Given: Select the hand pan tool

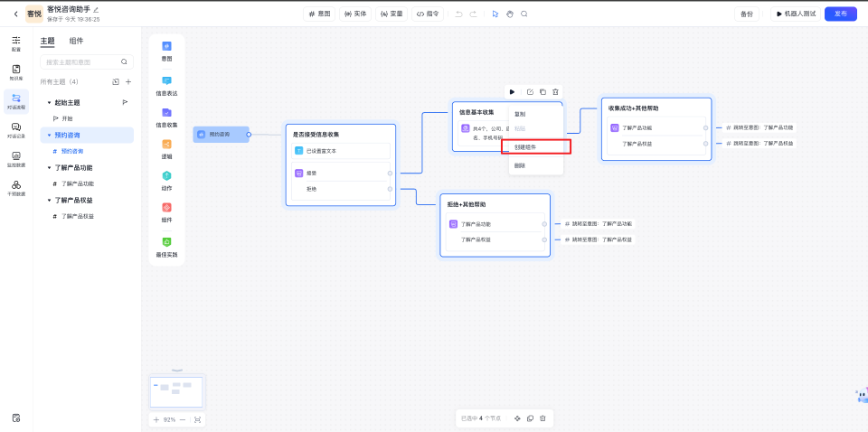Looking at the screenshot, I should [509, 14].
